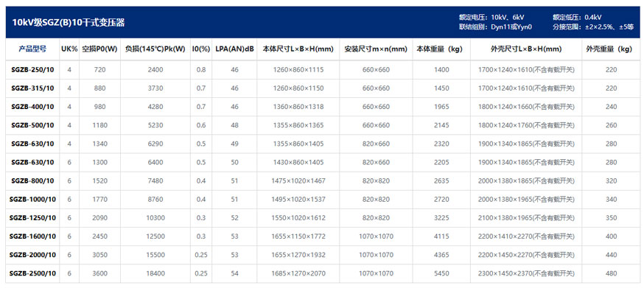
Task: Select model SGZB-2000/10
Action: click(x=32, y=255)
